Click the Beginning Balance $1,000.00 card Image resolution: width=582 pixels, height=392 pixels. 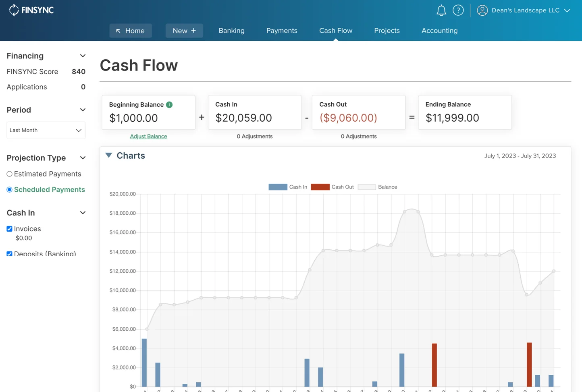coord(149,112)
